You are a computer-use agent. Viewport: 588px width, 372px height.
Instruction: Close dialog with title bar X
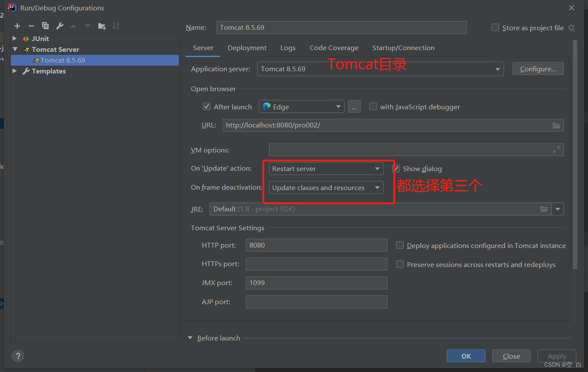571,8
